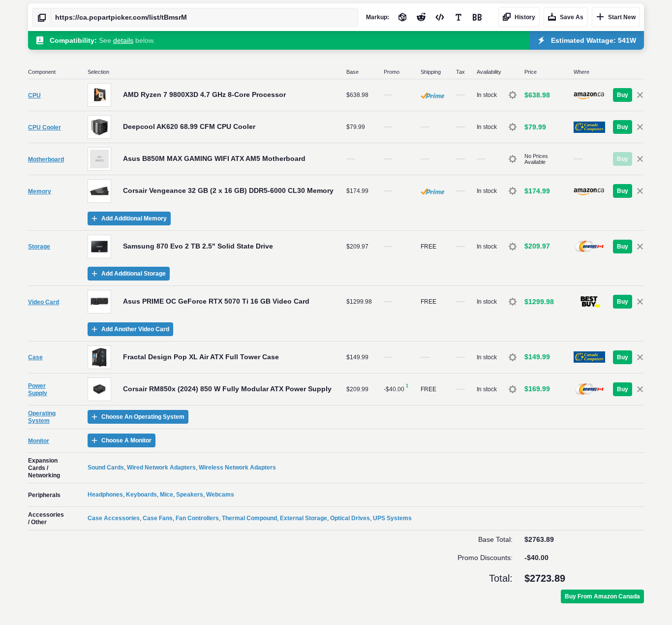Remove the RTX 5070 Ti video card
This screenshot has height=625, width=672.
(640, 302)
